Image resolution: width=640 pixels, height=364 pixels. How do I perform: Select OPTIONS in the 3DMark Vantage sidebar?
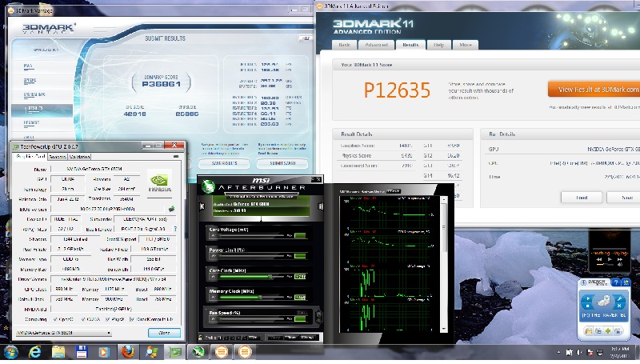[30, 80]
